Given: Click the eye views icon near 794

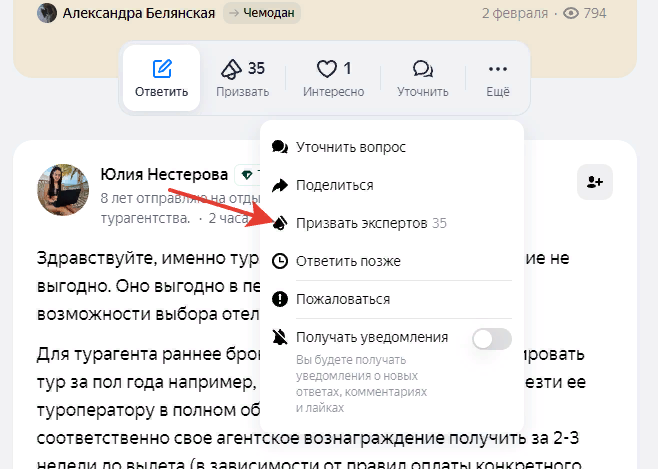Looking at the screenshot, I should [571, 13].
